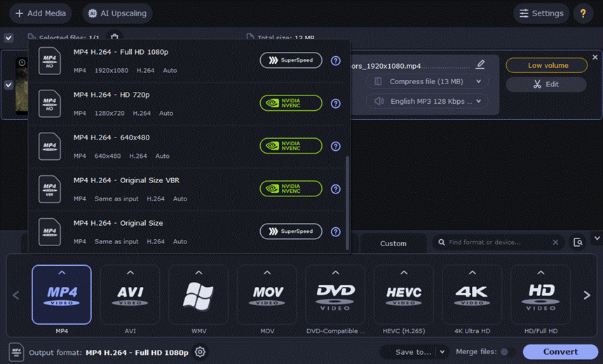The width and height of the screenshot is (603, 364).
Task: Select the HEVC (H.265) format icon
Action: click(403, 295)
